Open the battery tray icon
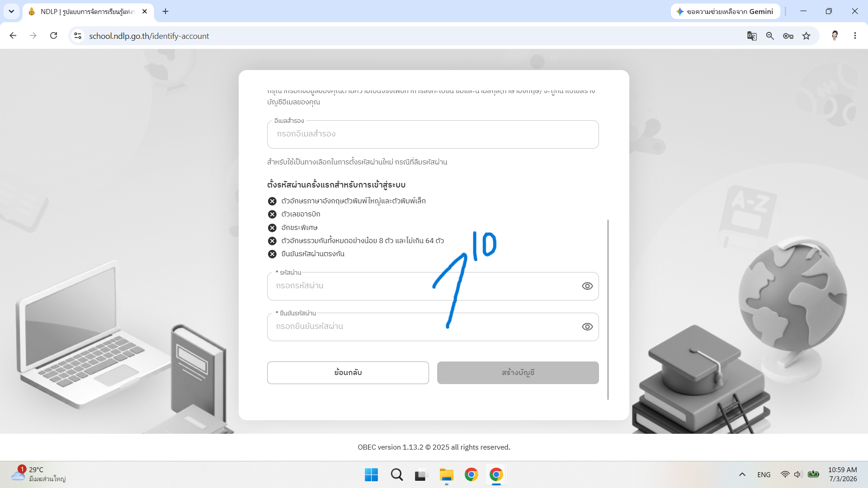Viewport: 868px width, 488px height. 813,474
